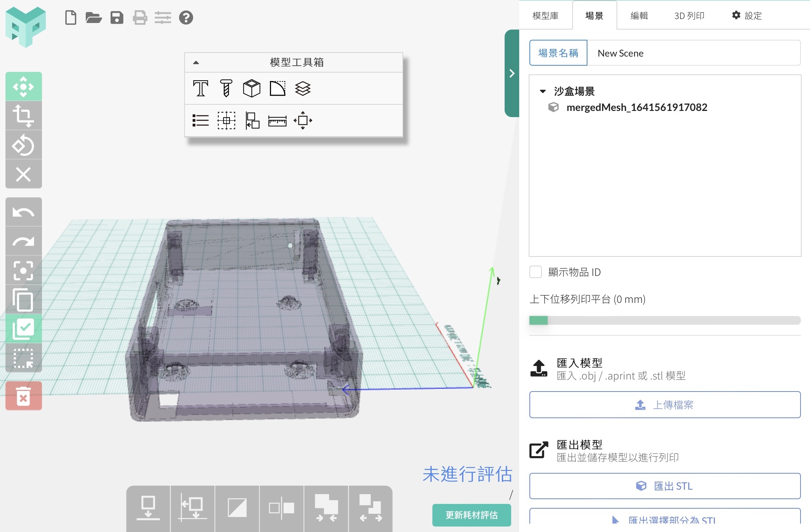
Task: Toggle the box selection tool
Action: point(23,358)
